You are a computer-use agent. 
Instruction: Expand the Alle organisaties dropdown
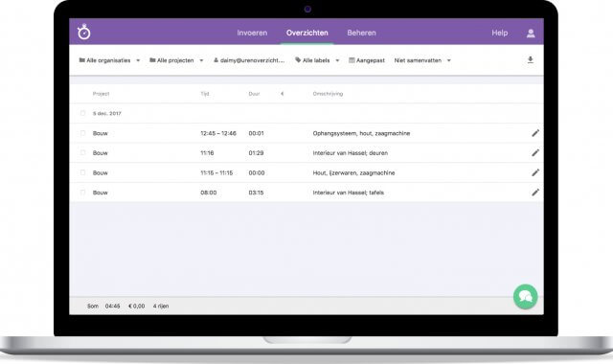109,60
